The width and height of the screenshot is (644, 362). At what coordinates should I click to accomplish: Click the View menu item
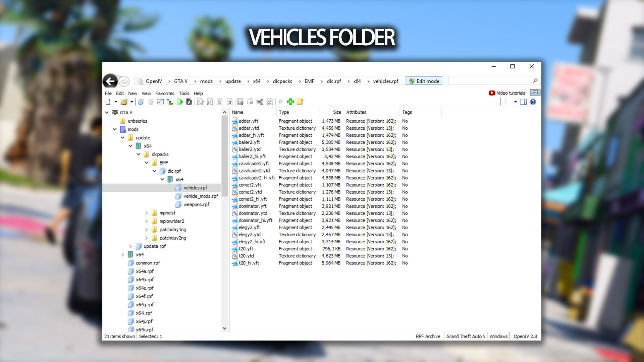click(x=146, y=93)
